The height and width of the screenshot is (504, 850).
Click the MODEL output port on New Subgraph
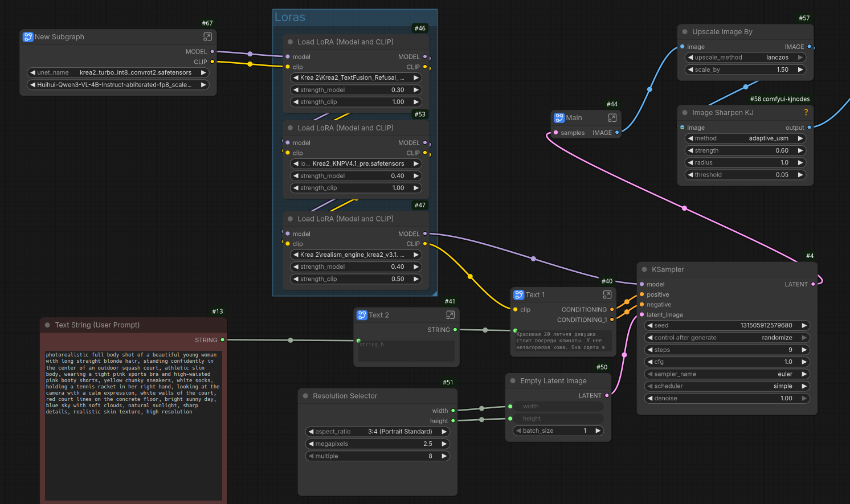[213, 52]
